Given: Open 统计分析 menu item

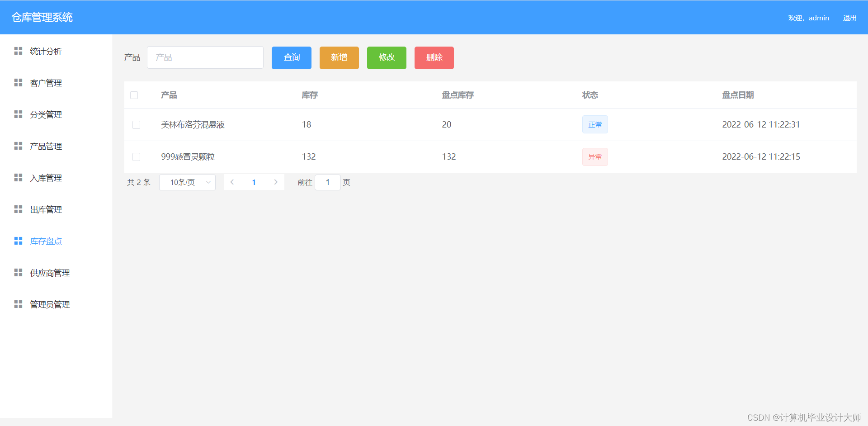Looking at the screenshot, I should click(x=56, y=51).
